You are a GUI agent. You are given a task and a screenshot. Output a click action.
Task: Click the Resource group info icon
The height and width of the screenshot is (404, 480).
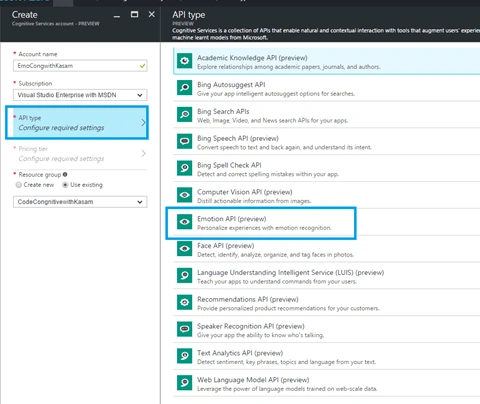pyautogui.click(x=65, y=174)
